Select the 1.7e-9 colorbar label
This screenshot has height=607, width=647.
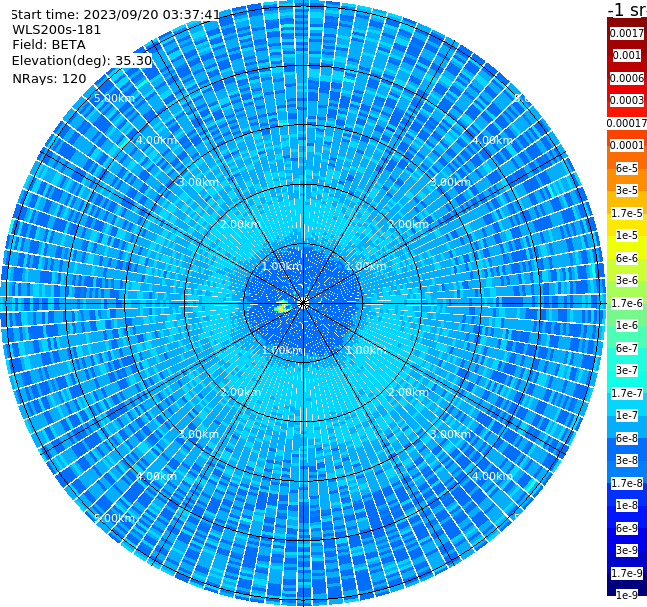(x=627, y=573)
